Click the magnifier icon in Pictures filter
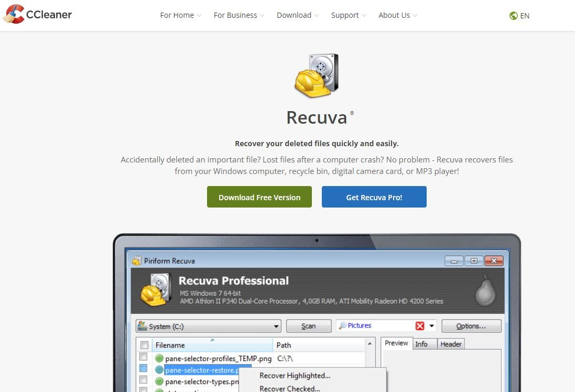The height and width of the screenshot is (392, 575). pos(342,325)
